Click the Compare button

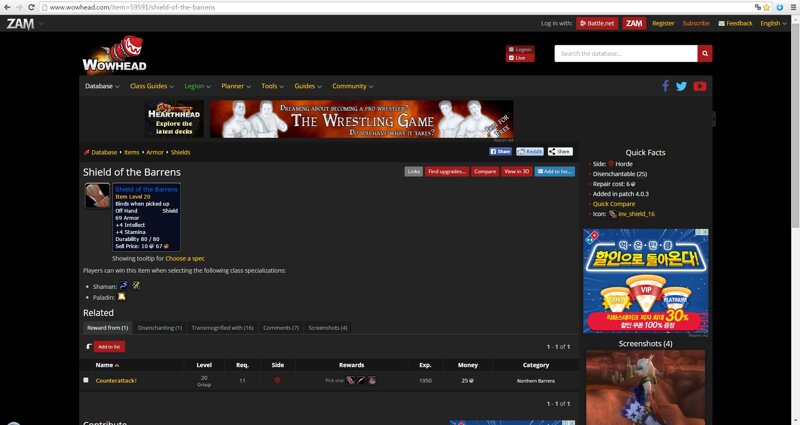(x=485, y=171)
